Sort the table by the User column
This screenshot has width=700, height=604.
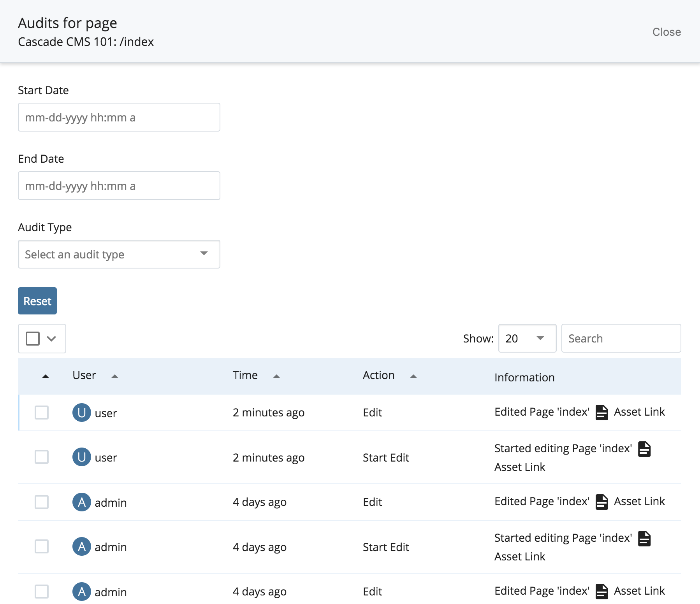tap(115, 376)
